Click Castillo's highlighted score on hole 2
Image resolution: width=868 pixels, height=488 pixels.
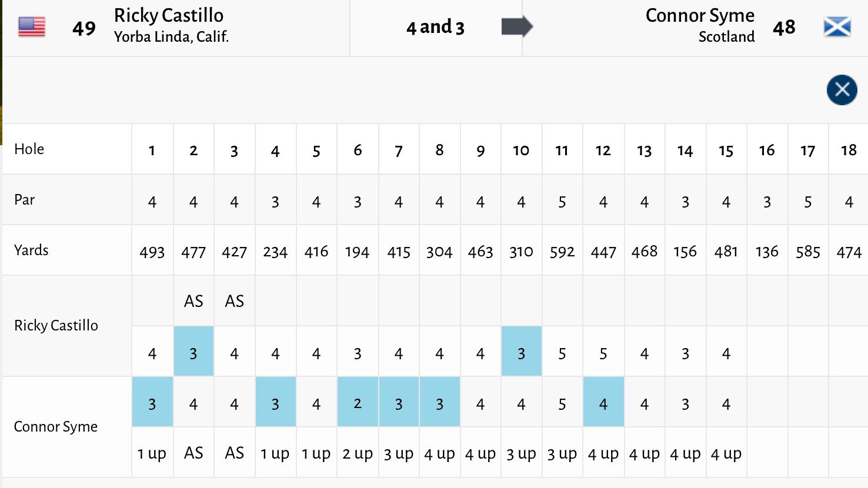point(193,353)
